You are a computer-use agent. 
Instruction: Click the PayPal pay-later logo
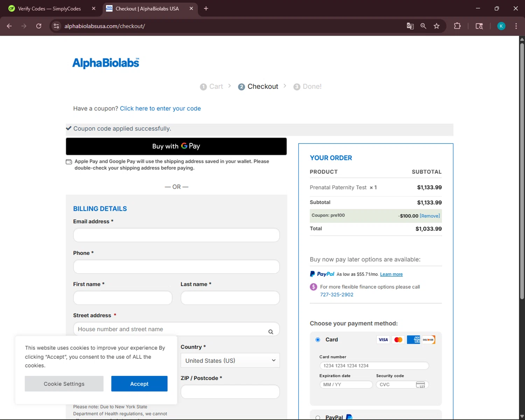point(322,274)
